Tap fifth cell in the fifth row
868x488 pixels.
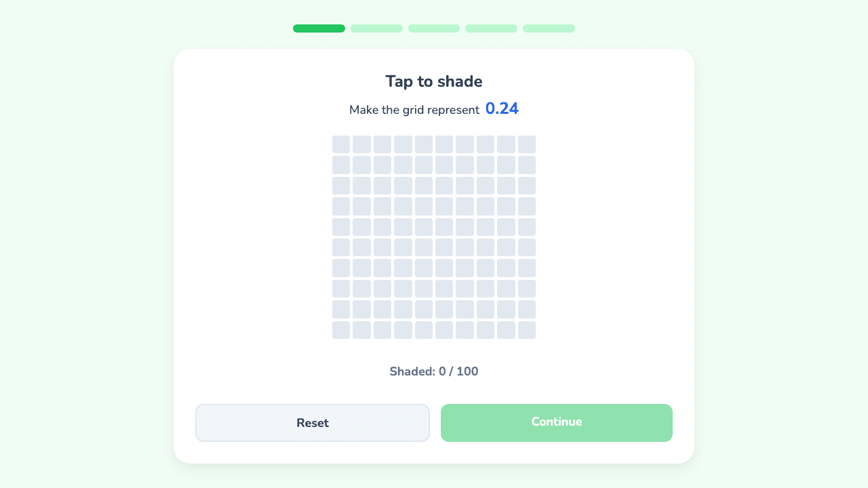(x=424, y=227)
